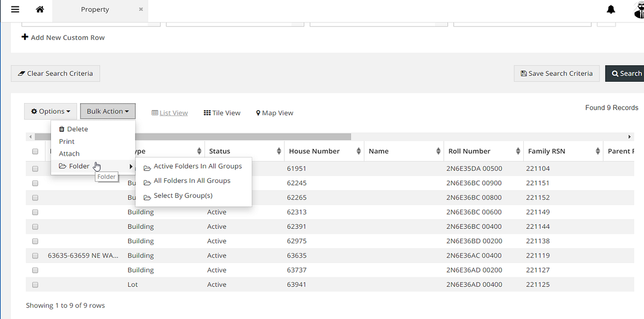Image resolution: width=644 pixels, height=319 pixels.
Task: Select the Property tab
Action: point(95,10)
